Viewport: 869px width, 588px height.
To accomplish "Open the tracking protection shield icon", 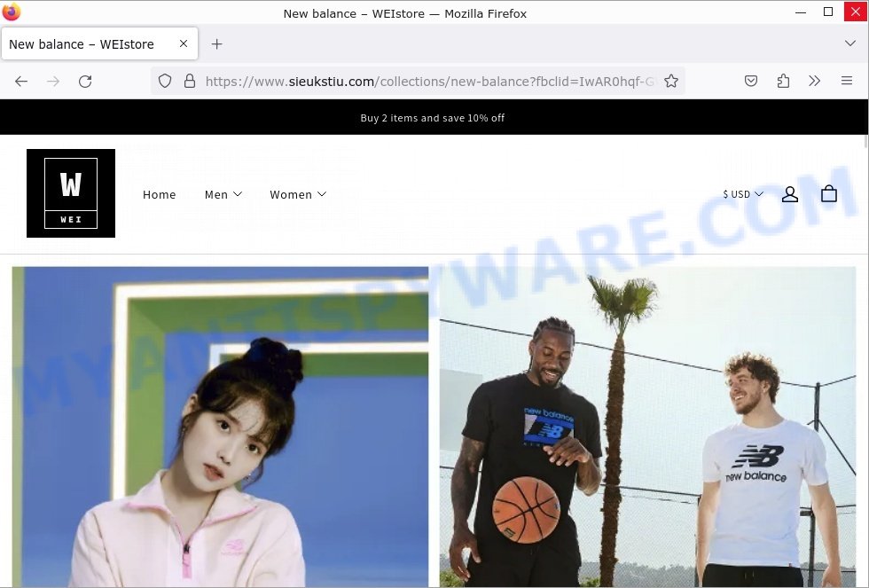I will pos(165,81).
